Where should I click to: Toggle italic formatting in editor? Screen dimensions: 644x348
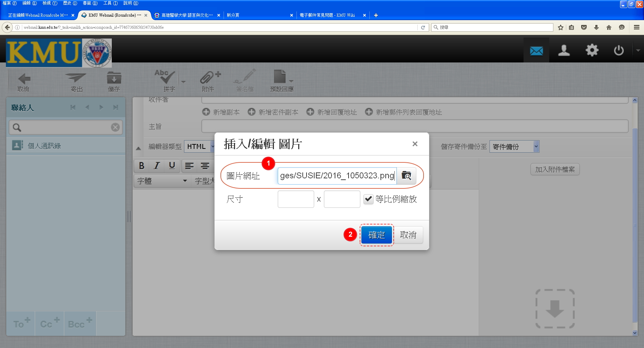[157, 165]
